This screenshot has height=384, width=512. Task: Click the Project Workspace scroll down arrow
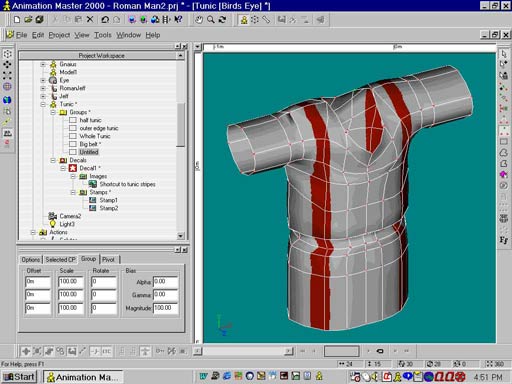pos(180,236)
